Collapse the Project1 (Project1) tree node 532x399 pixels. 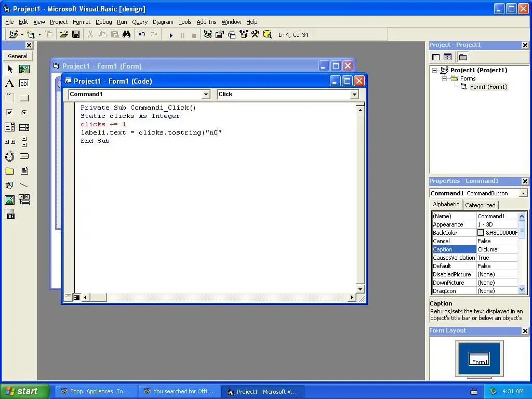[x=435, y=70]
